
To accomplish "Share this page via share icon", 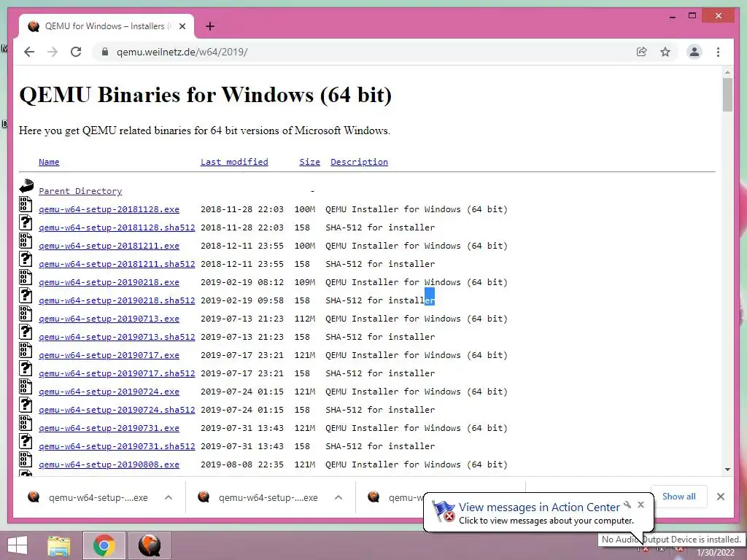I will tap(642, 52).
